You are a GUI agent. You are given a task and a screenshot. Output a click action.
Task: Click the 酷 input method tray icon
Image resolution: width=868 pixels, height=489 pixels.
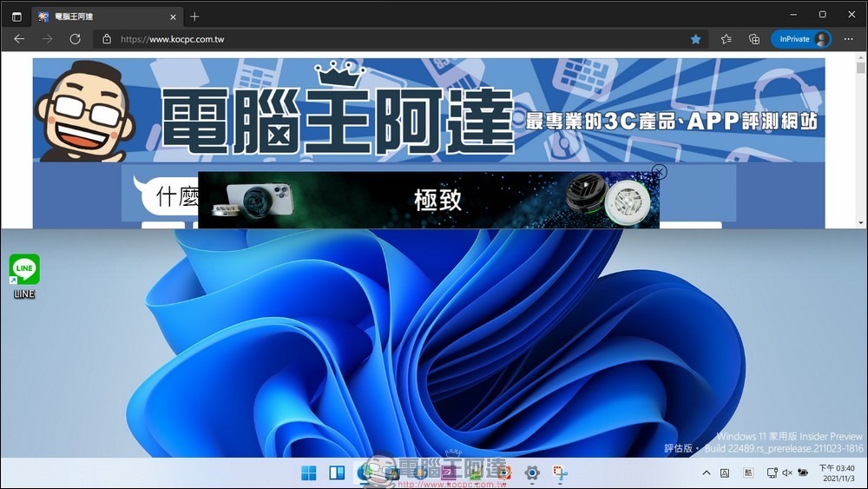tap(748, 473)
